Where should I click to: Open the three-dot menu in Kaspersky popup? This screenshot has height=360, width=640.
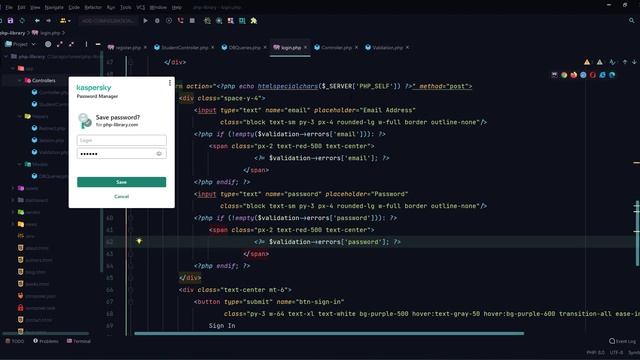point(170,83)
